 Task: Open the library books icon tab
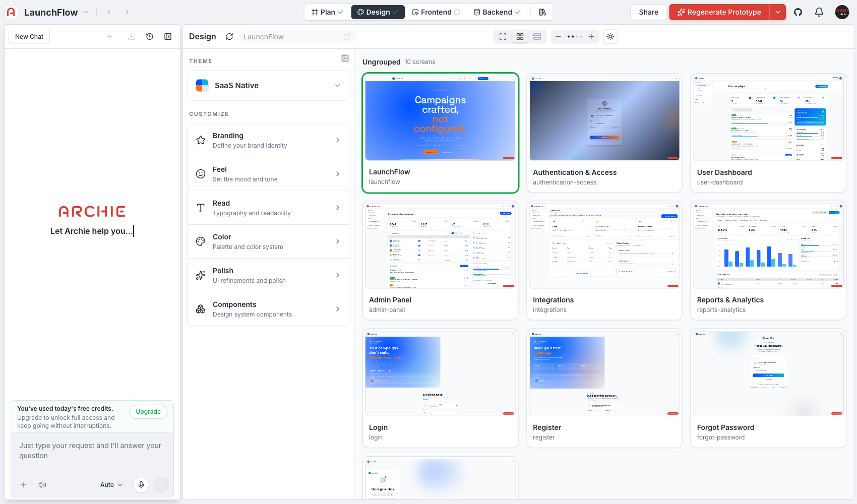(x=542, y=12)
